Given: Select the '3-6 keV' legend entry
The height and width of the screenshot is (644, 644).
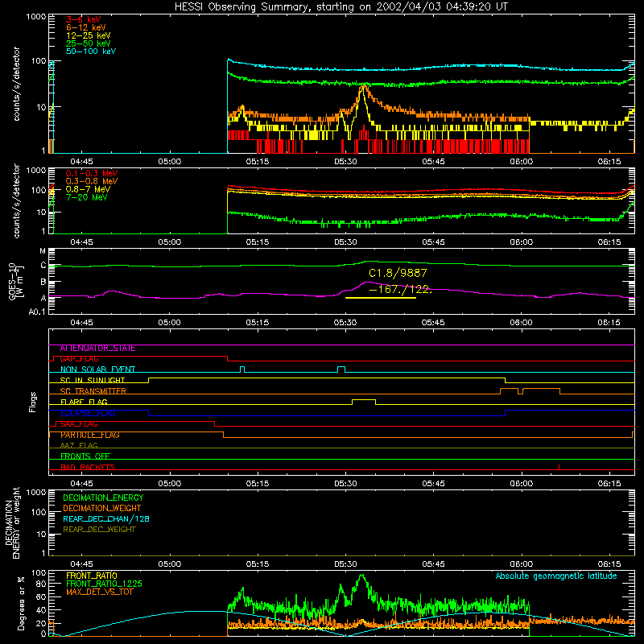Looking at the screenshot, I should [84, 19].
